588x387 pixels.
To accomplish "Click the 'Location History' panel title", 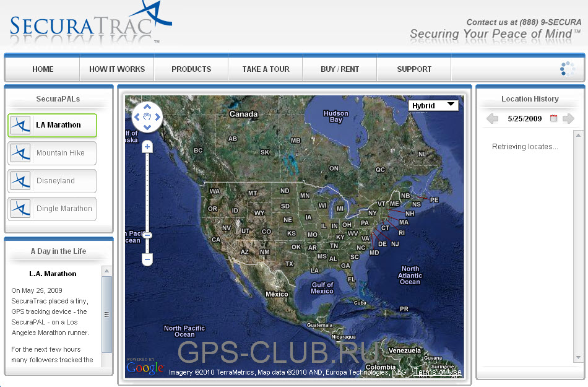I will coord(530,99).
